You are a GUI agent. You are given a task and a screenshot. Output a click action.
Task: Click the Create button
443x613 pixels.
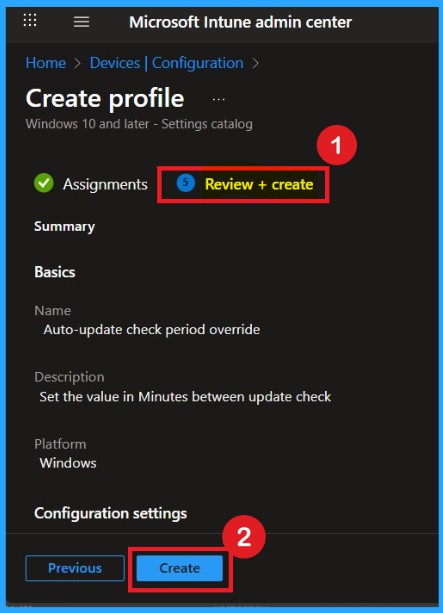click(x=180, y=568)
